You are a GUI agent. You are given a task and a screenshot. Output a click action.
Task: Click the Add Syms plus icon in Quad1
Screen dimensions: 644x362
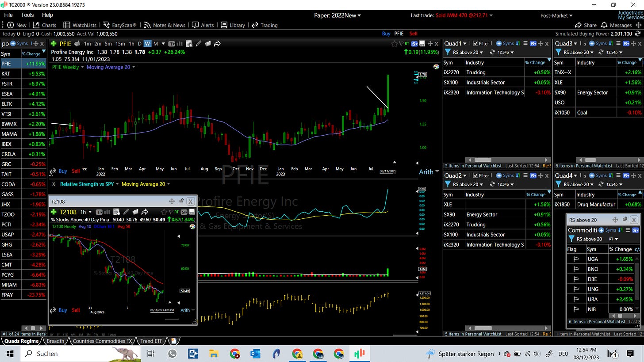[x=498, y=43]
